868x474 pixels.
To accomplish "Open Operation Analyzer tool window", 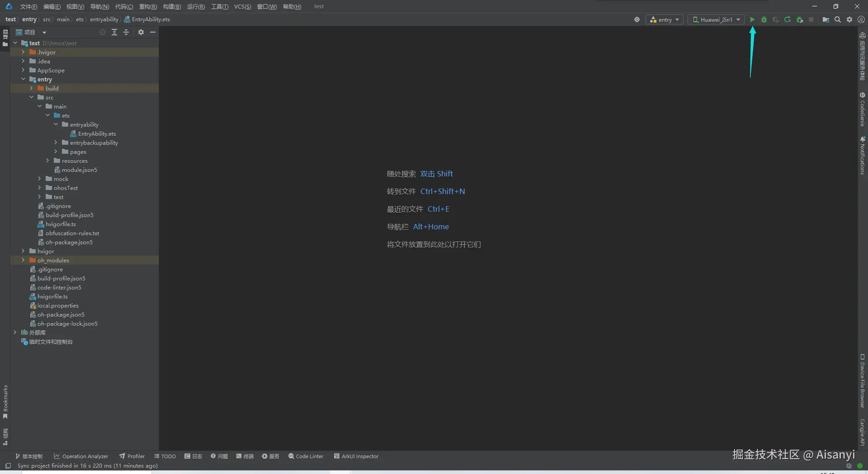I will (x=81, y=456).
